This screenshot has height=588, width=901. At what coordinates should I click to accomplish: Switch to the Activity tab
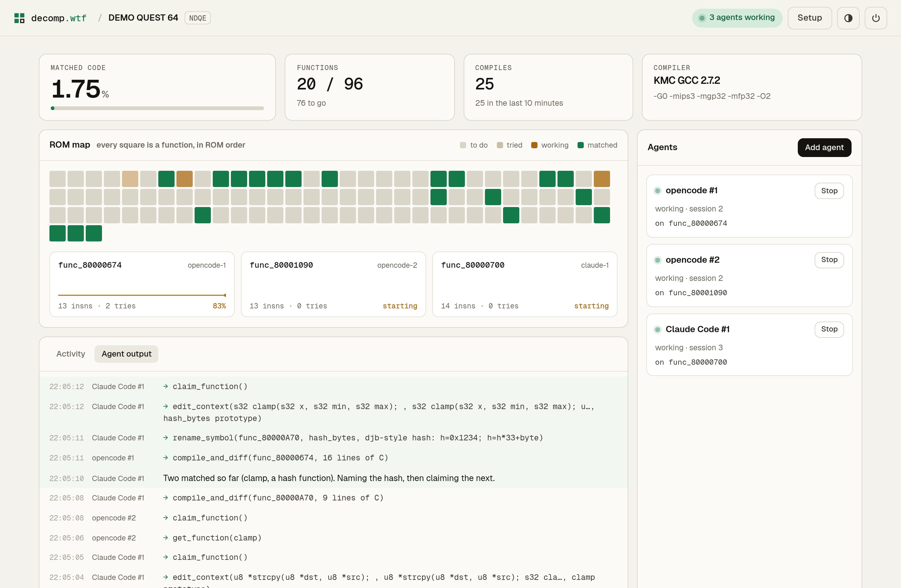pyautogui.click(x=71, y=354)
